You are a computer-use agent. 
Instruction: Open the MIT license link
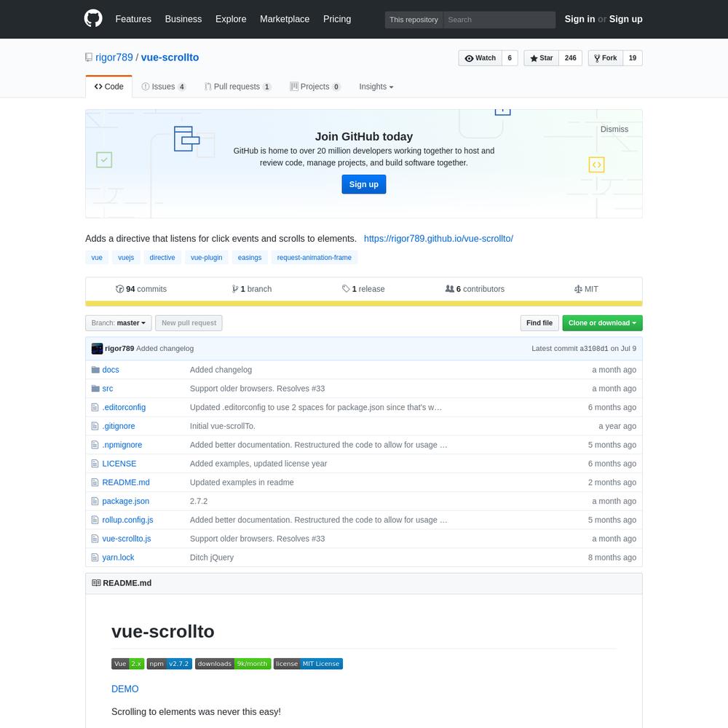click(586, 289)
